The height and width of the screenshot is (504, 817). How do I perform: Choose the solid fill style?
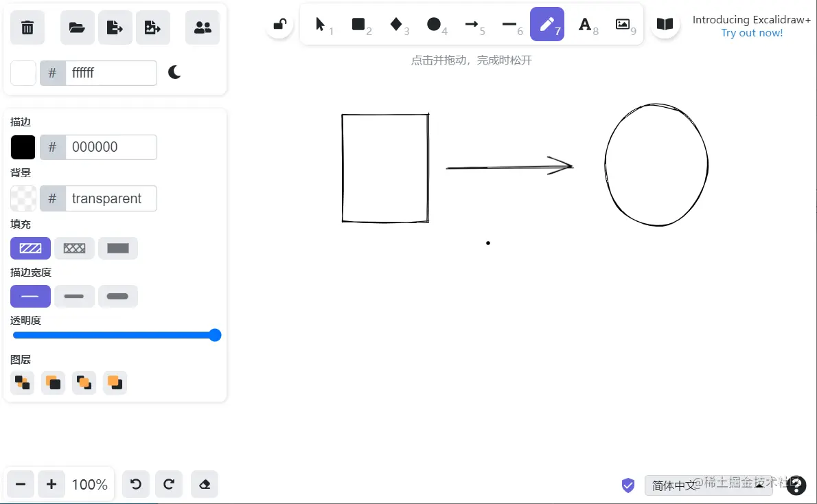(118, 248)
